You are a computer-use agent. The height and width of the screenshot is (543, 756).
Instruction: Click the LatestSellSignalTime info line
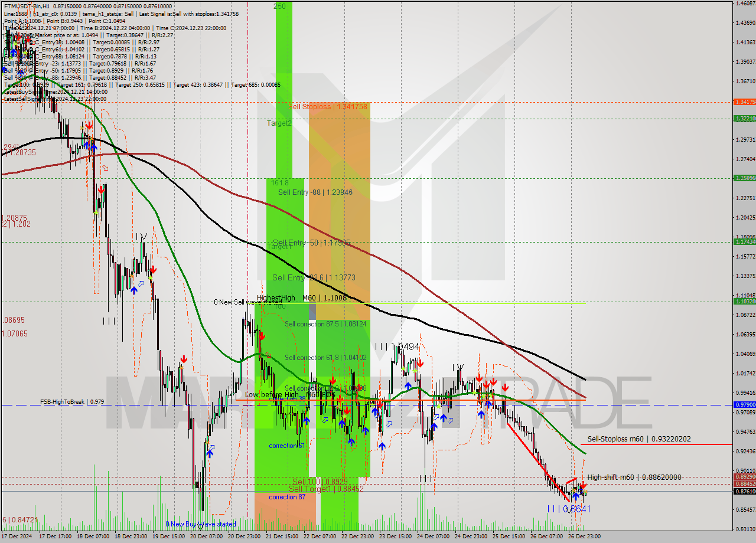coord(54,99)
